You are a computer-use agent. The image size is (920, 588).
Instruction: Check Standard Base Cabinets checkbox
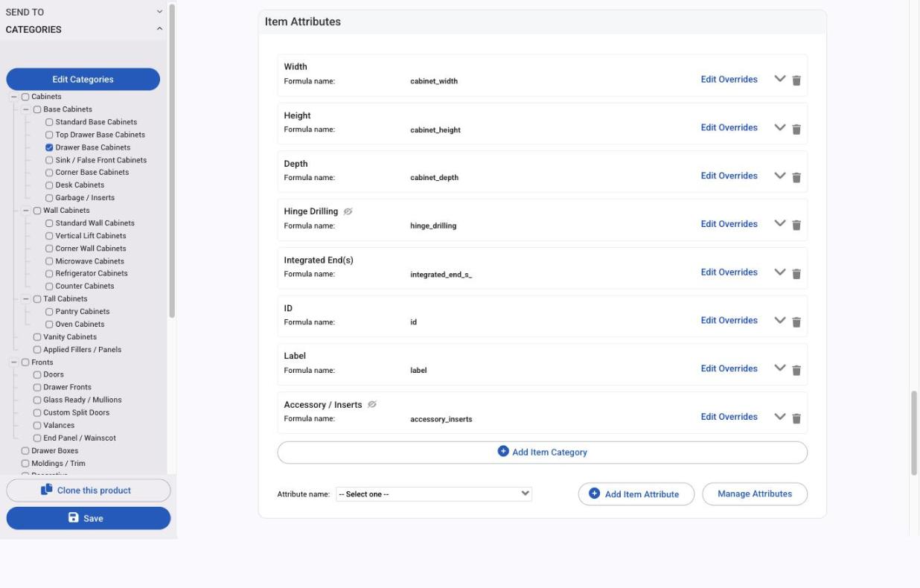tap(49, 122)
